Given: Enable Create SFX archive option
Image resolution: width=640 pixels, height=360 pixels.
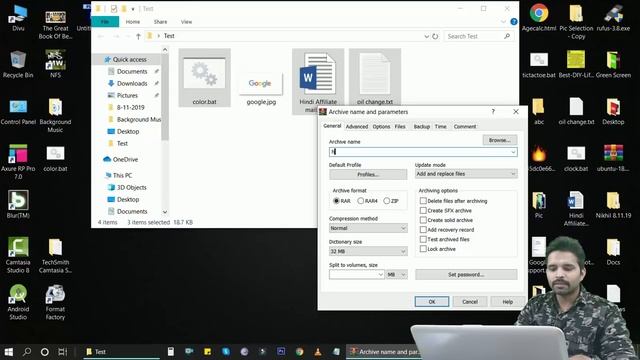Looking at the screenshot, I should 446,211.
